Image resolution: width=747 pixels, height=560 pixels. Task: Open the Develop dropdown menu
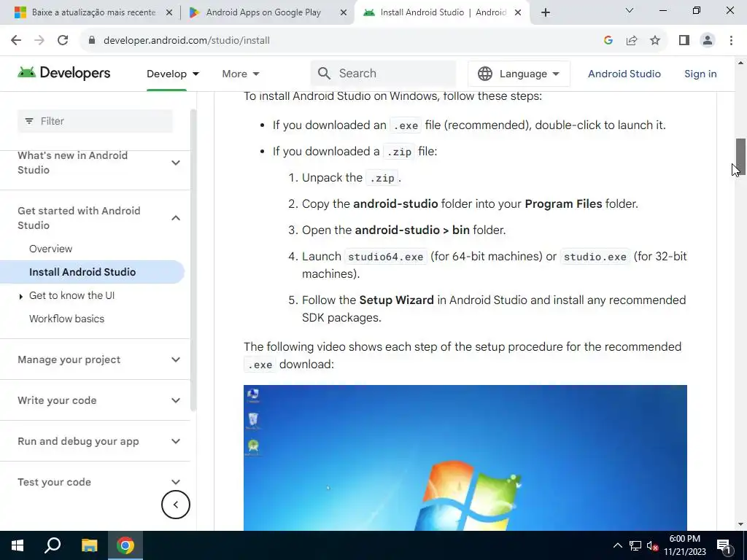tap(173, 74)
